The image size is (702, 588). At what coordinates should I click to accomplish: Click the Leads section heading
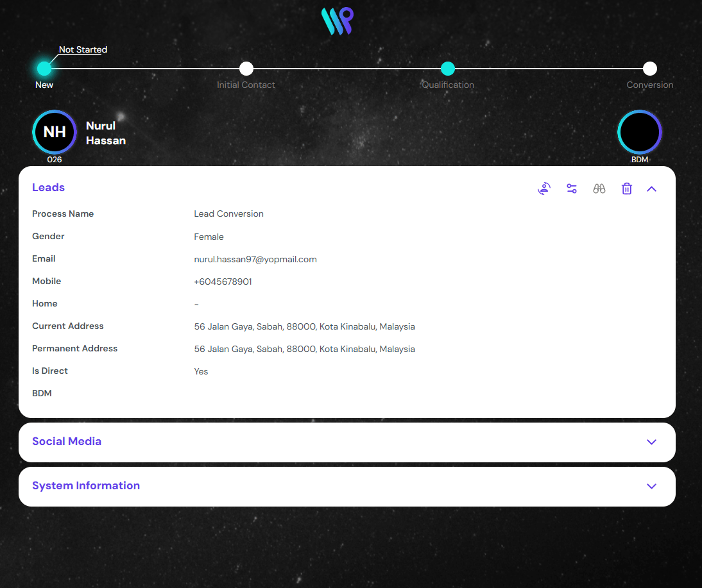click(x=49, y=187)
